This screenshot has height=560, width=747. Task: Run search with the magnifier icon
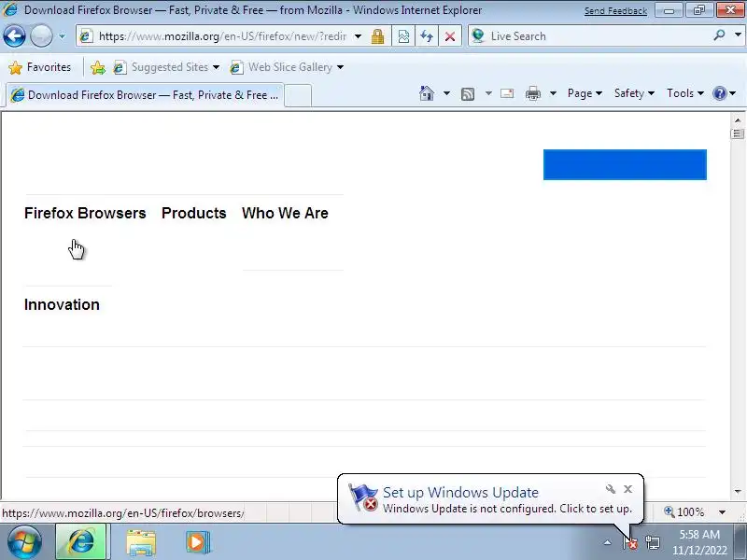[x=719, y=35]
